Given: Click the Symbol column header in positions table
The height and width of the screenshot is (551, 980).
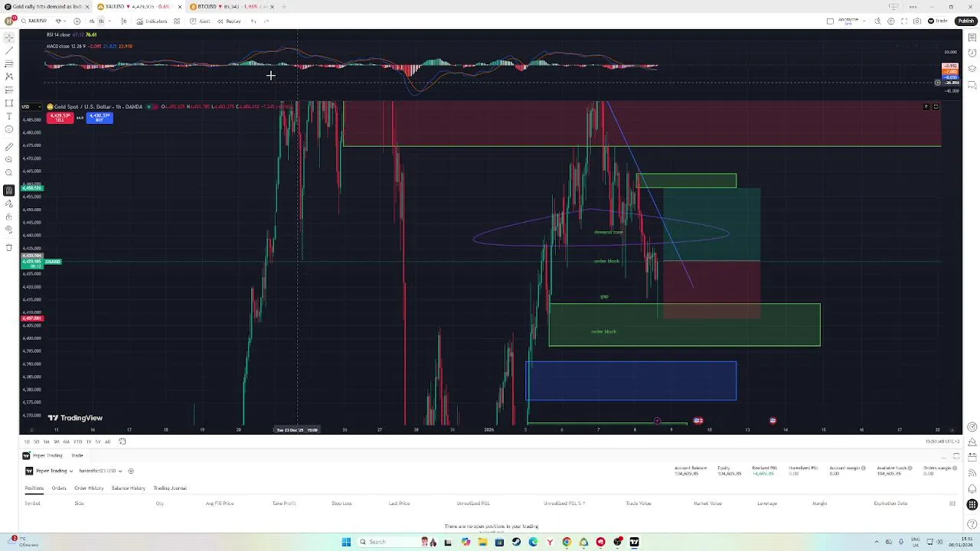Looking at the screenshot, I should coord(32,504).
